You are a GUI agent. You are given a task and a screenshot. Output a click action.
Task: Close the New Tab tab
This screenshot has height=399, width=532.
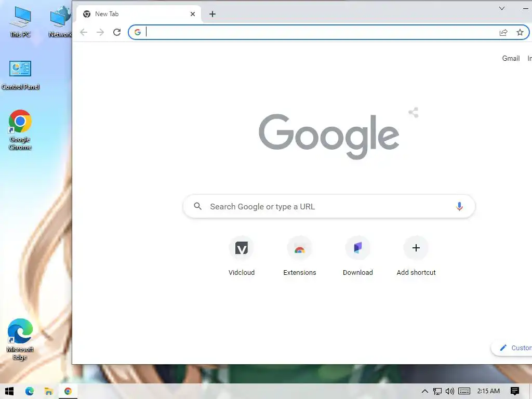pos(193,14)
